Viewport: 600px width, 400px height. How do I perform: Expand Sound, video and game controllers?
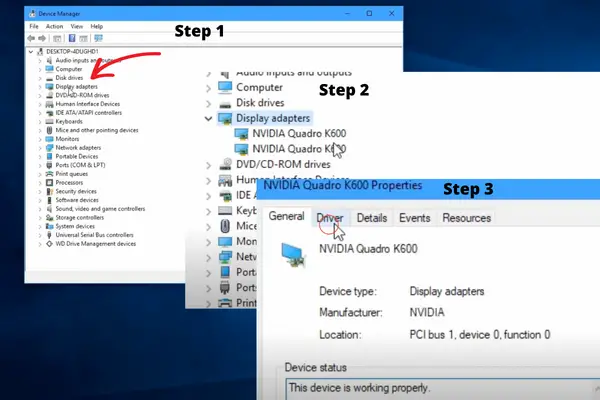pos(40,209)
